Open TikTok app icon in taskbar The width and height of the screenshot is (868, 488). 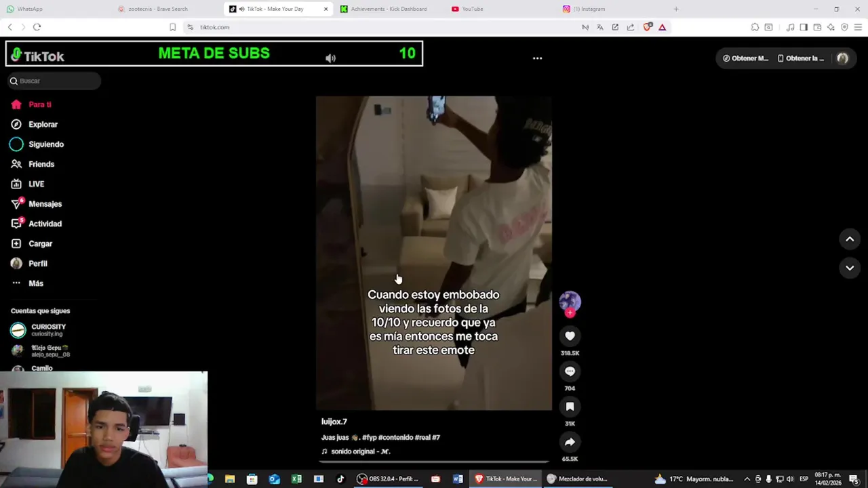click(x=340, y=479)
